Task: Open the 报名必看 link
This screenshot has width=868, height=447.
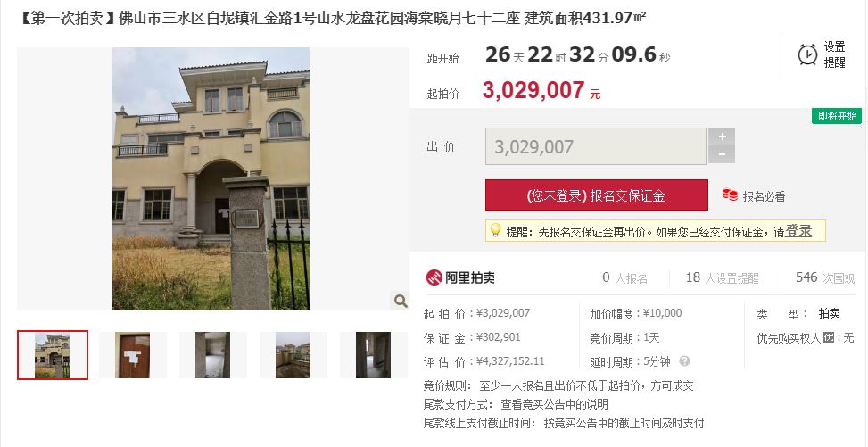Action: tap(764, 196)
